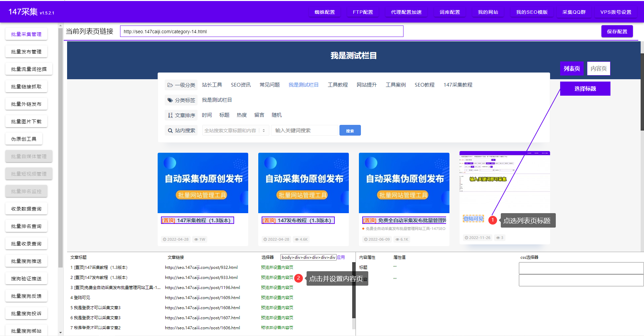Click the 我是测试栏目 tag under 分类标签
This screenshot has width=644, height=336.
click(217, 100)
